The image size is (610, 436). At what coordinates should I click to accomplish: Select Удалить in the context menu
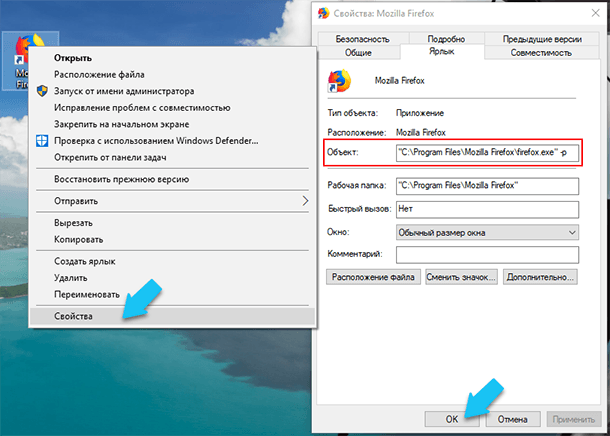[x=173, y=278]
